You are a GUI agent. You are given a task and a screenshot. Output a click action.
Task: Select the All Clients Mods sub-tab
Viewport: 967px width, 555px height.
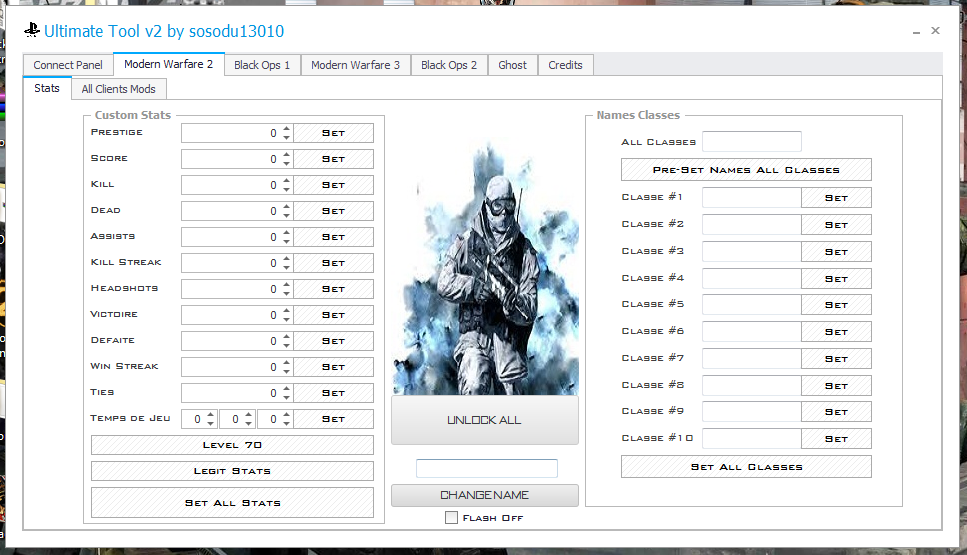pyautogui.click(x=118, y=89)
